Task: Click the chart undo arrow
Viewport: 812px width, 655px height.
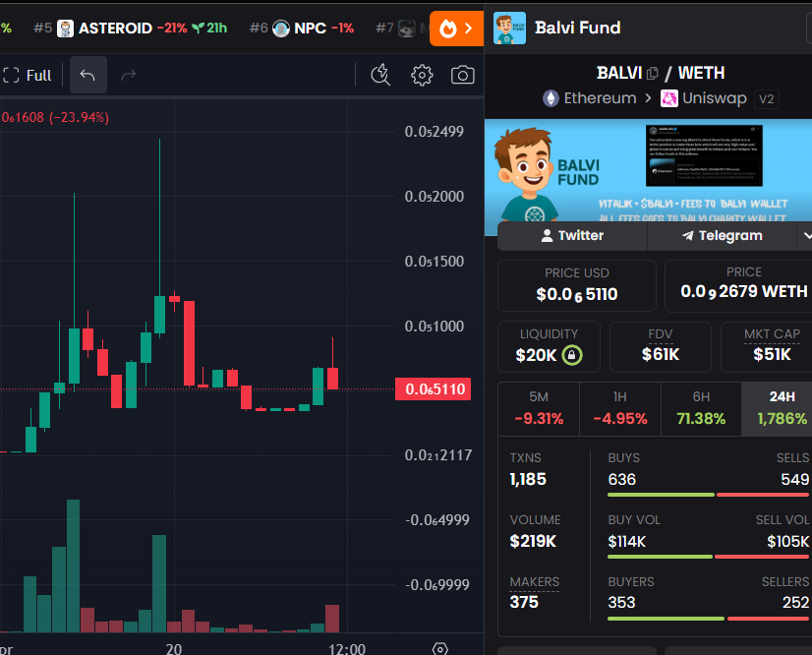Action: [x=87, y=75]
